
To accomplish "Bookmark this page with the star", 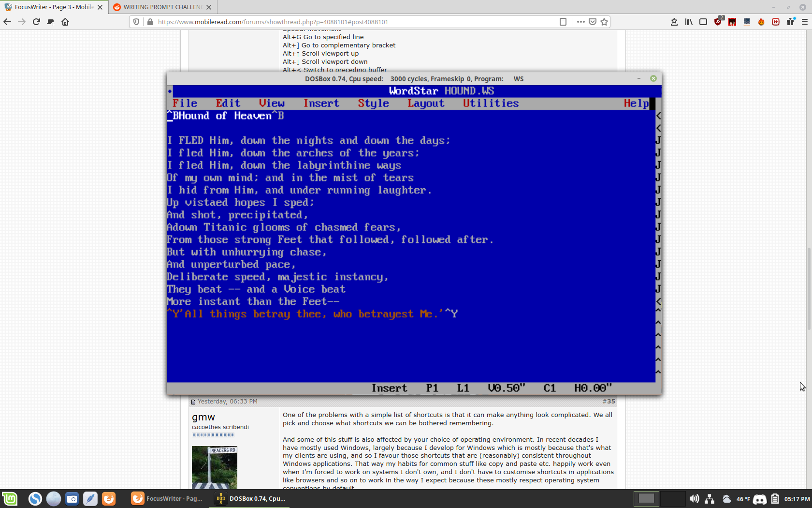I will click(604, 22).
